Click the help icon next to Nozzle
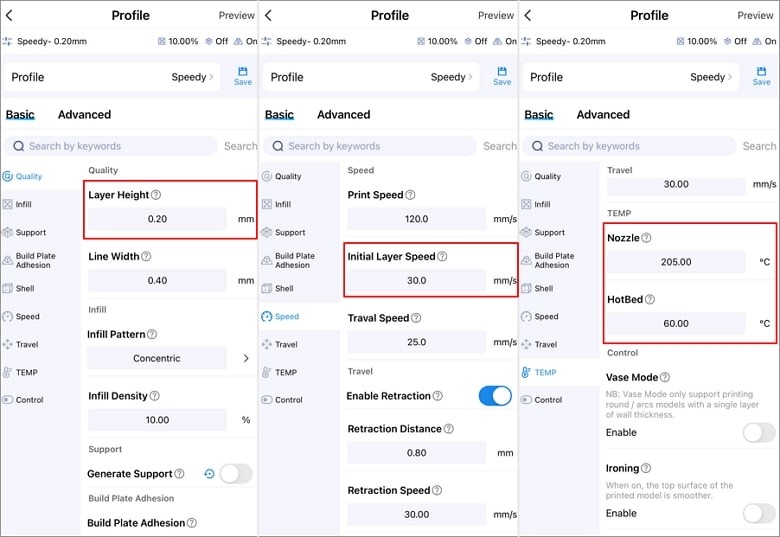This screenshot has width=780, height=537. pyautogui.click(x=646, y=238)
